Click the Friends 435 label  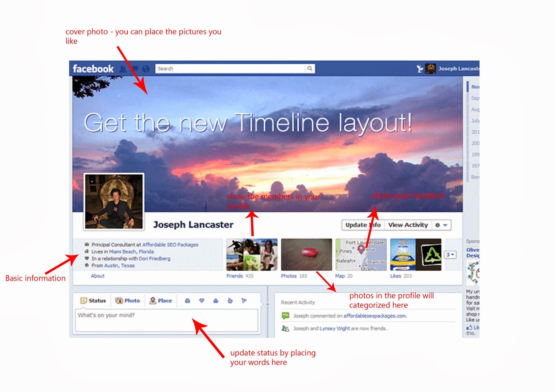click(x=240, y=276)
